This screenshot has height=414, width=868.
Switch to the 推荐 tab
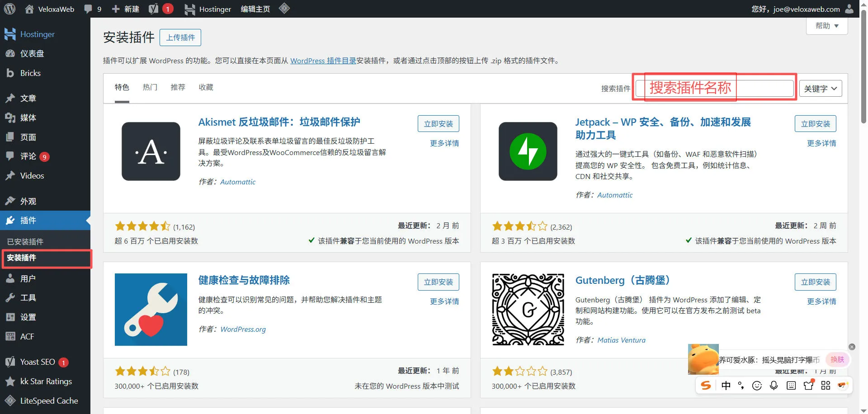click(x=178, y=87)
